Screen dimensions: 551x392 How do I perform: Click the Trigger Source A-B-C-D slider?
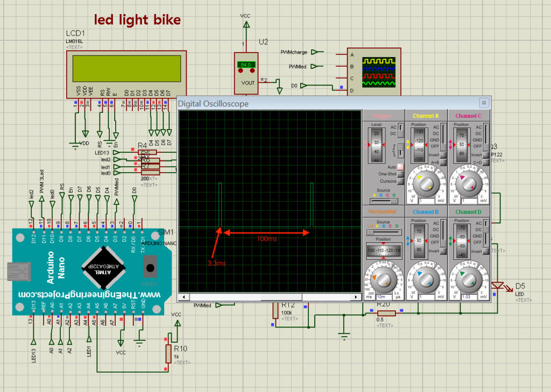pos(384,201)
